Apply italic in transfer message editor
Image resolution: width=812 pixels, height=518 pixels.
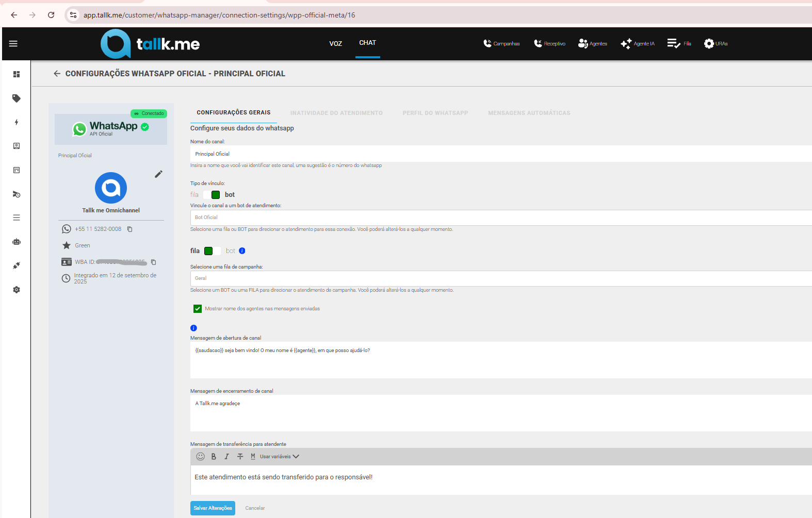pos(226,457)
